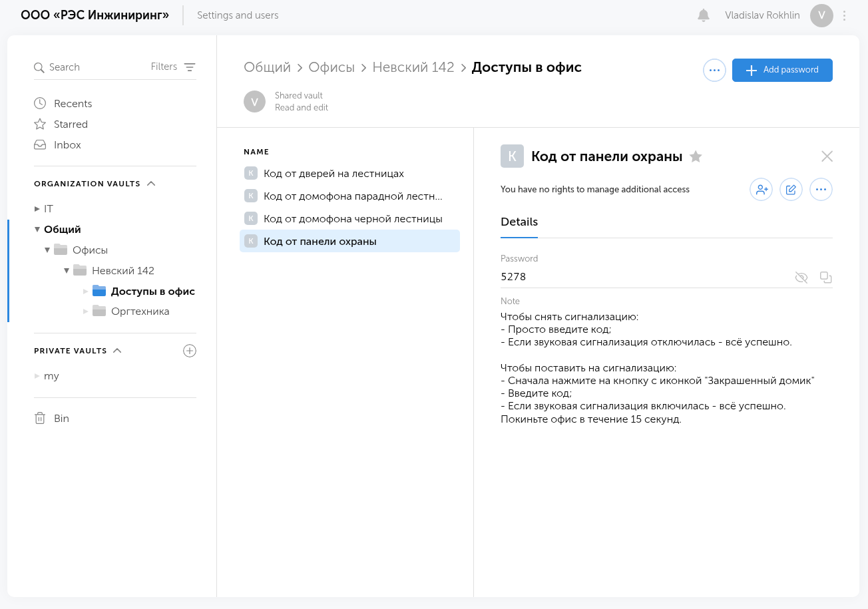Open Settings and users
868x609 pixels.
point(238,15)
